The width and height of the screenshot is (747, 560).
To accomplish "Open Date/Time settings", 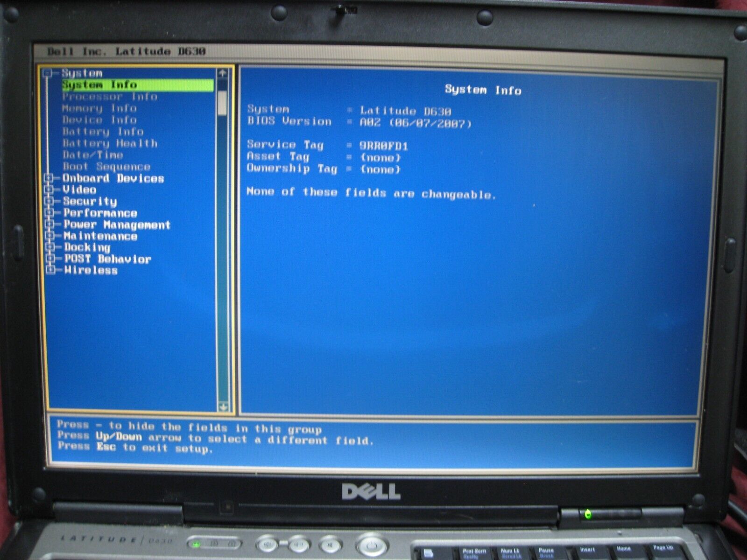I will 93,155.
